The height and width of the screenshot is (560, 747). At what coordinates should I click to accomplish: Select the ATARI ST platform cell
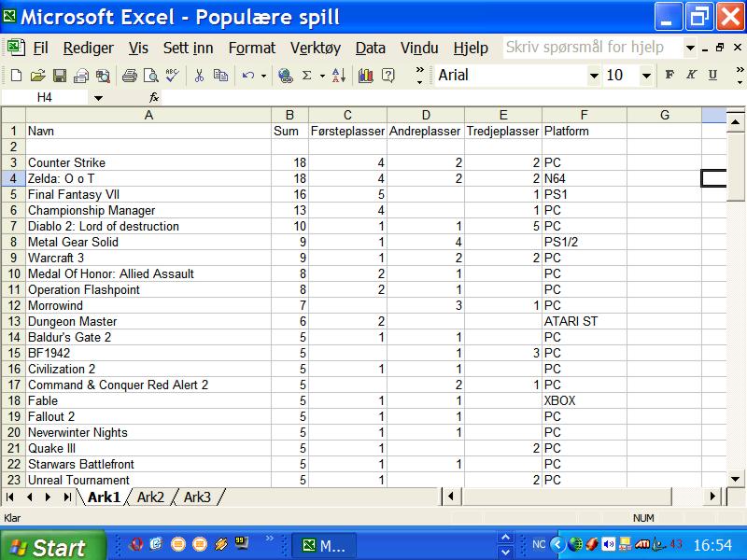(585, 321)
